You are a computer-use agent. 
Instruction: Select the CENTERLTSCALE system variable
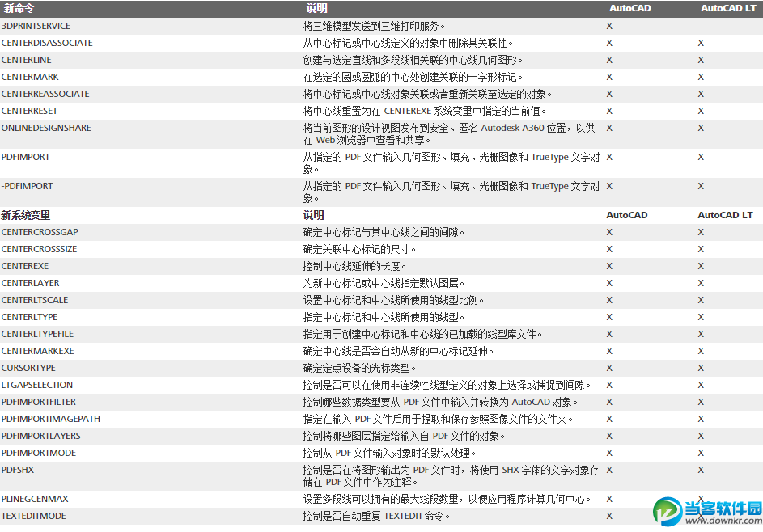pyautogui.click(x=35, y=301)
